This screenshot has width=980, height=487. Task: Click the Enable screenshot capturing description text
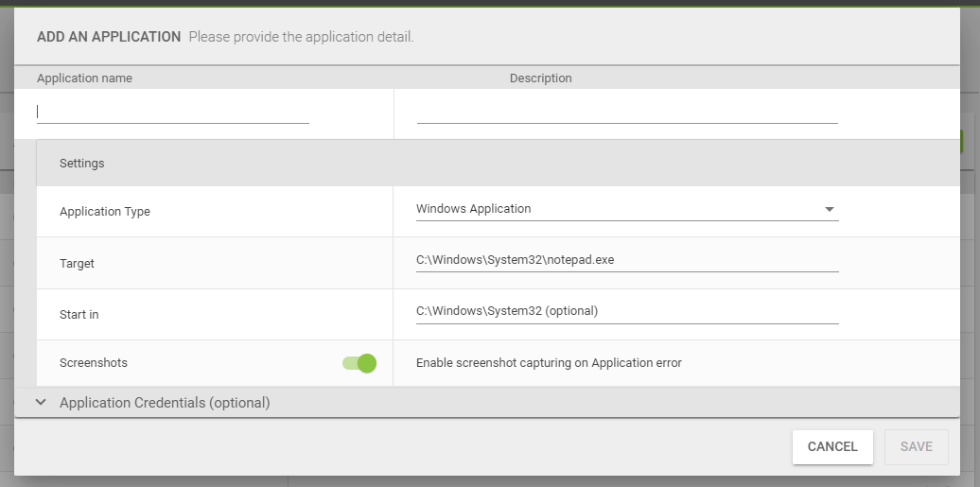[x=549, y=362]
